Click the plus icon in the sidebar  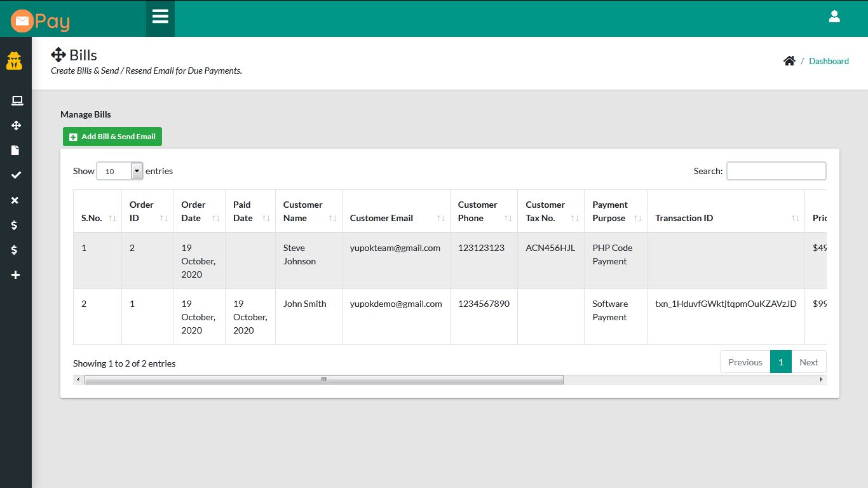point(17,274)
